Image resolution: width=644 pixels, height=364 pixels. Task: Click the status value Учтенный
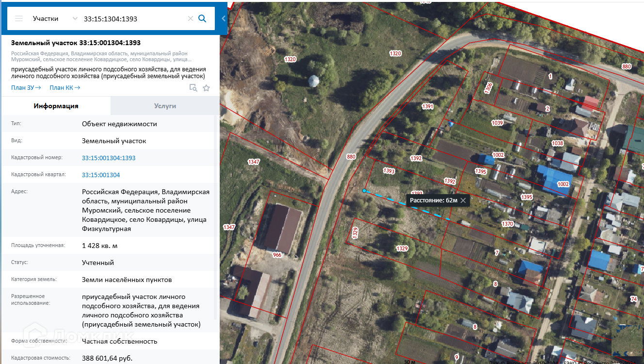[98, 263]
